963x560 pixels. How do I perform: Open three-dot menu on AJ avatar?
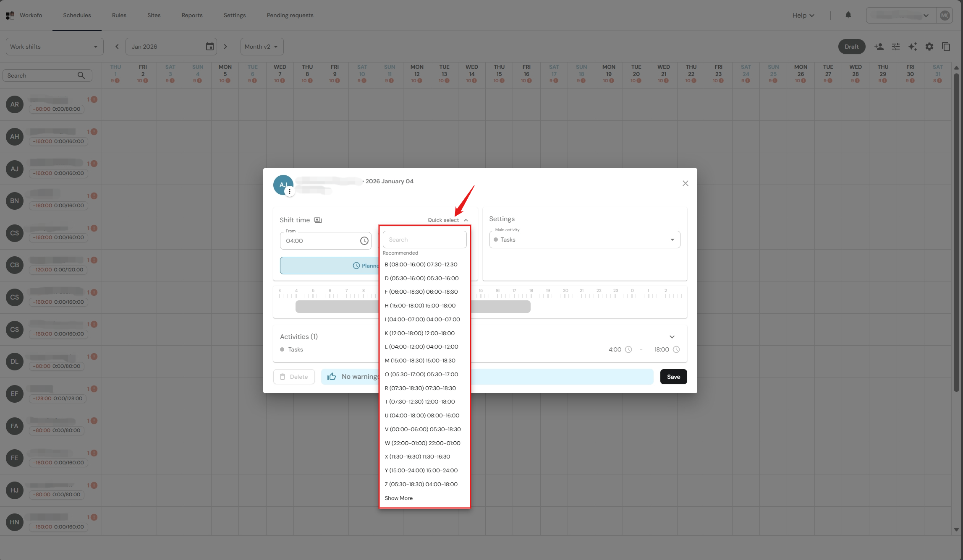pos(289,191)
